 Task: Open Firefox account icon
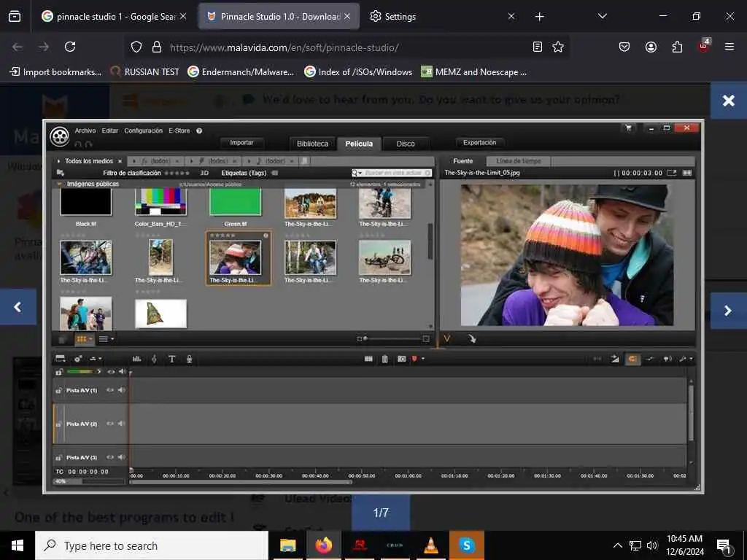(651, 47)
